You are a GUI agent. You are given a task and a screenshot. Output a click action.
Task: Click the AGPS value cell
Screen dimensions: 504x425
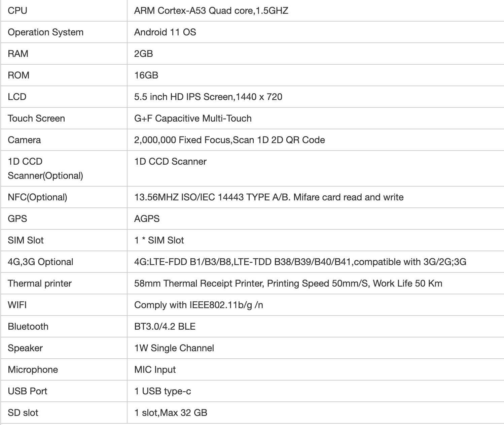pos(316,219)
